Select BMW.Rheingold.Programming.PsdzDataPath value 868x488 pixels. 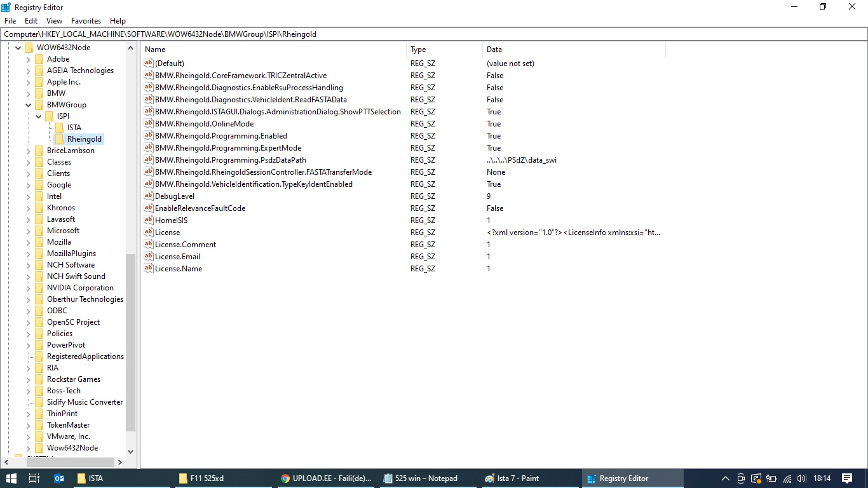click(x=231, y=160)
